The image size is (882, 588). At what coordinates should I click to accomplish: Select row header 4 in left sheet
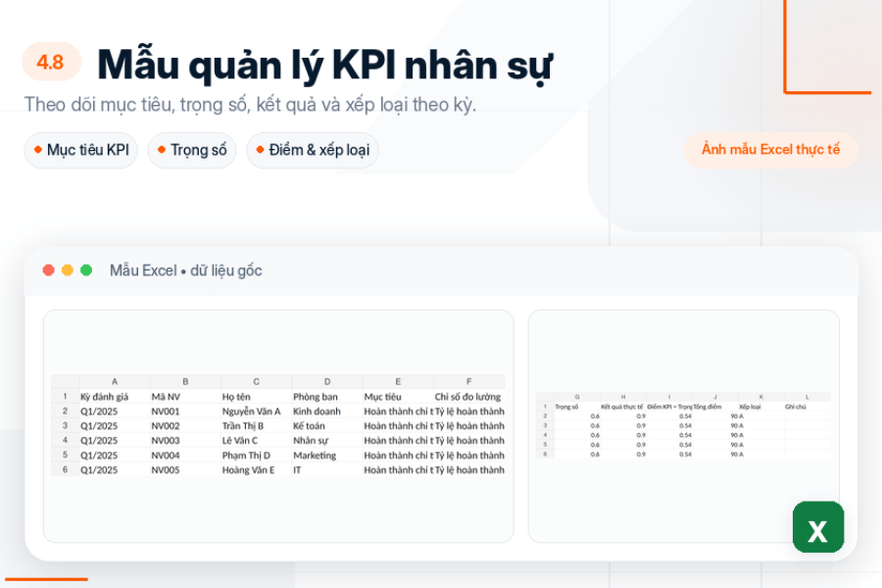coord(65,440)
